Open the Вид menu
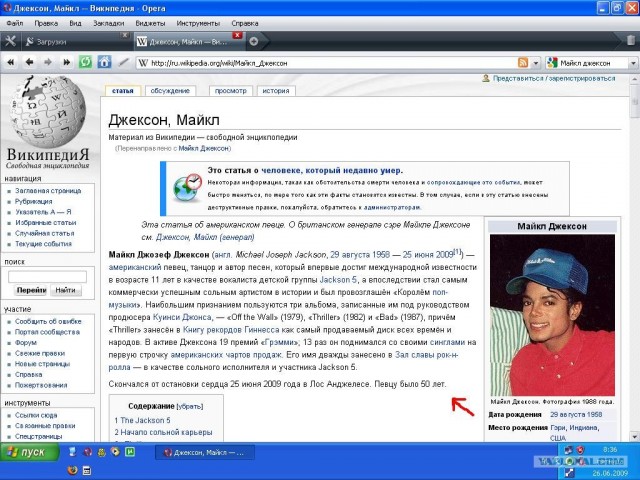Viewport: 640px width, 480px height. click(75, 23)
